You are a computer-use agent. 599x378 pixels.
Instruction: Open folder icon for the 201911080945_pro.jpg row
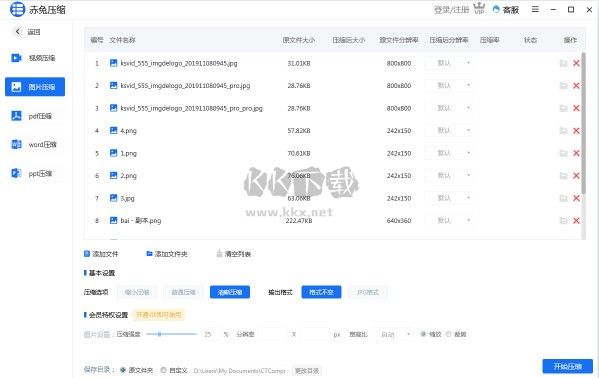[x=563, y=86]
